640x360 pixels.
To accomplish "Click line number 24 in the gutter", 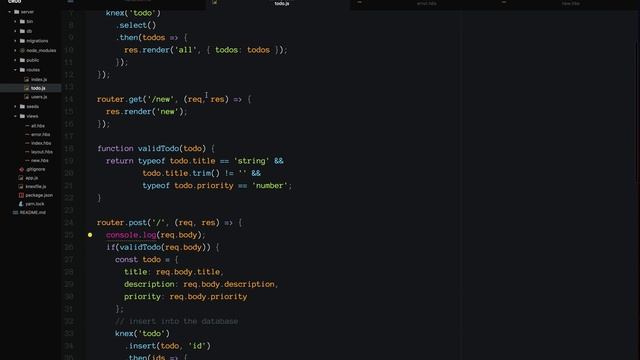I will pos(69,222).
